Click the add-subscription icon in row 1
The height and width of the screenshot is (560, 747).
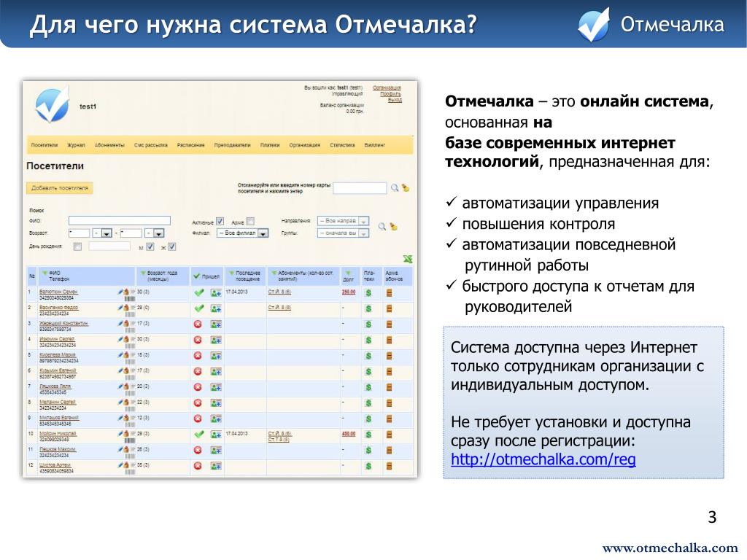[216, 293]
